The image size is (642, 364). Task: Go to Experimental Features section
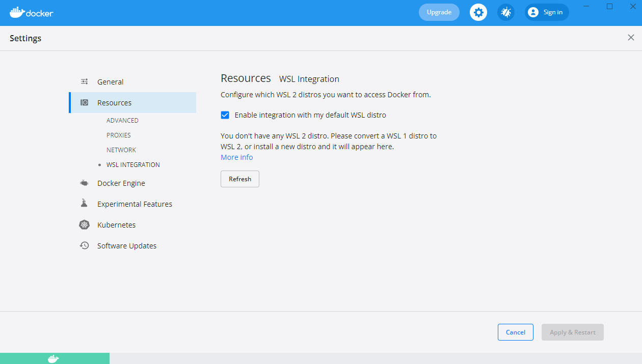(x=132, y=204)
